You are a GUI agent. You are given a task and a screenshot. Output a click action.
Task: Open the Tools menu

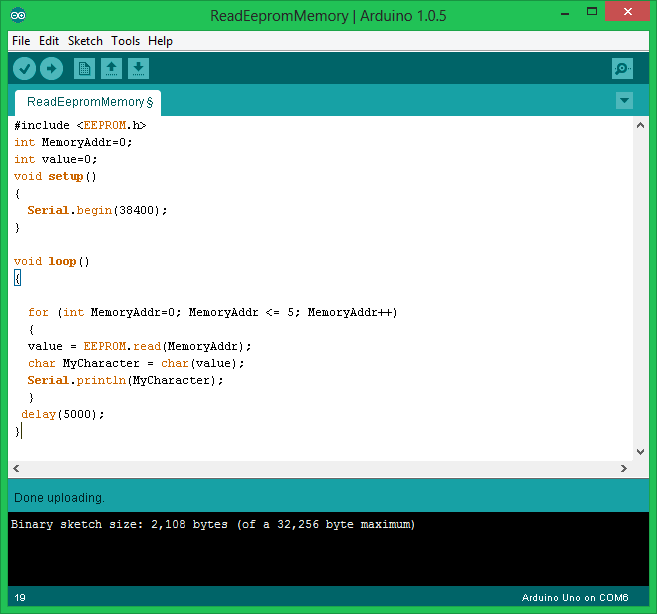tap(125, 41)
